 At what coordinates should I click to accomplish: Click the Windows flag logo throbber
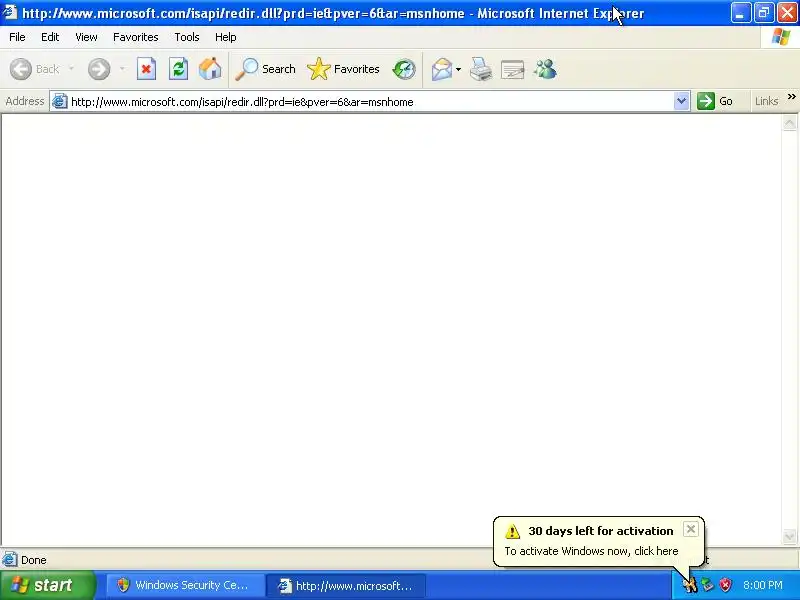click(x=780, y=37)
